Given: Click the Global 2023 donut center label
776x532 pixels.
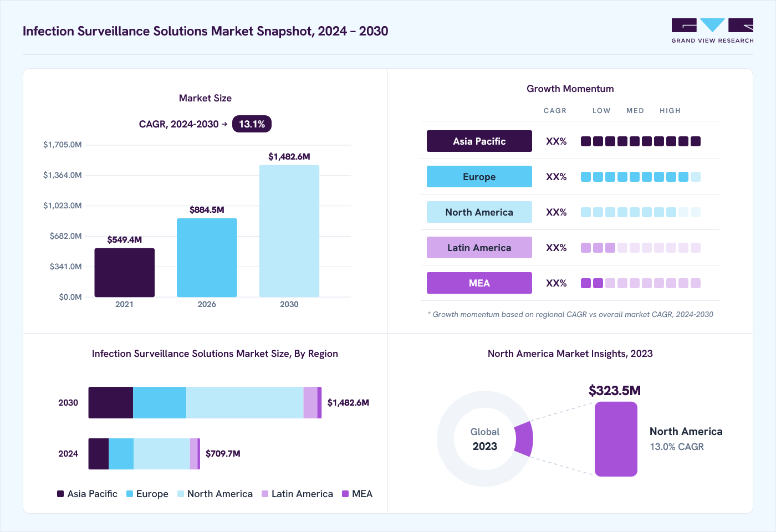Looking at the screenshot, I should tap(485, 439).
